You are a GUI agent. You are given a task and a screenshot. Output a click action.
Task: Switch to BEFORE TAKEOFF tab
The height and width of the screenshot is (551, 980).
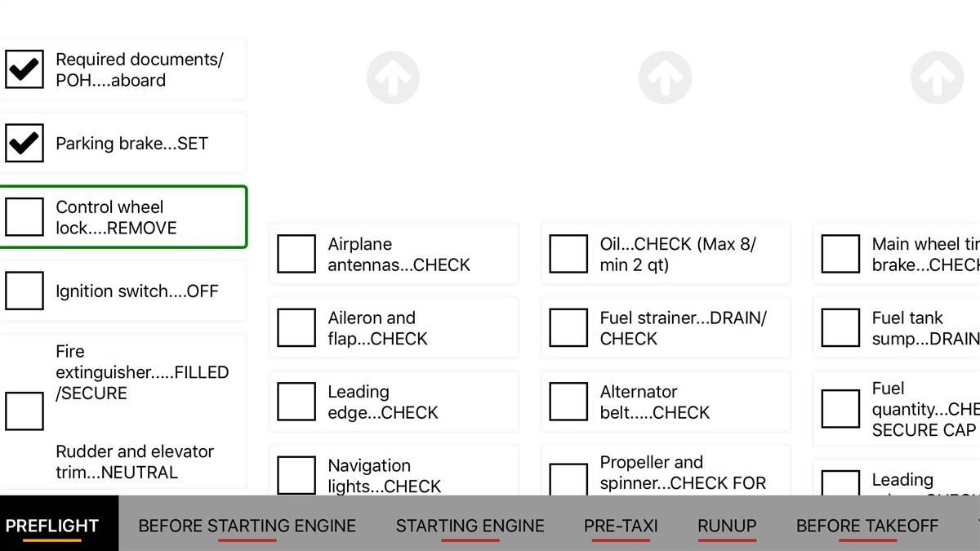point(867,526)
